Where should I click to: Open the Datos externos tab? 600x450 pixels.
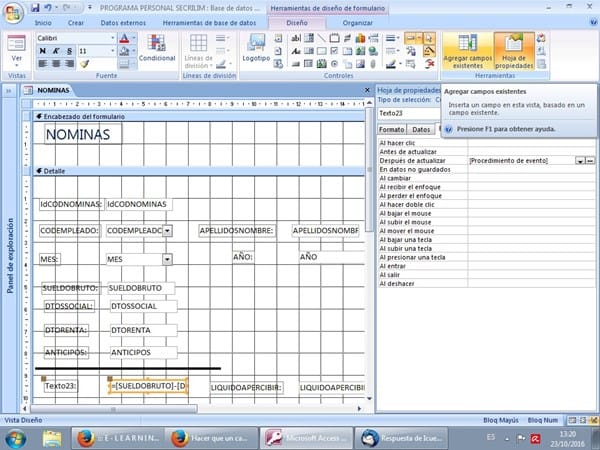[x=123, y=23]
